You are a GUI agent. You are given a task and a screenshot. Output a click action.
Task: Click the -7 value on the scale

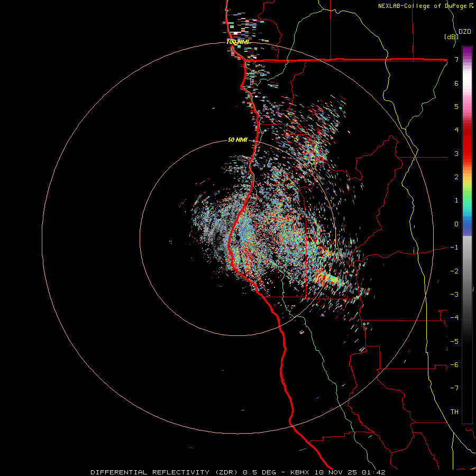tap(454, 388)
